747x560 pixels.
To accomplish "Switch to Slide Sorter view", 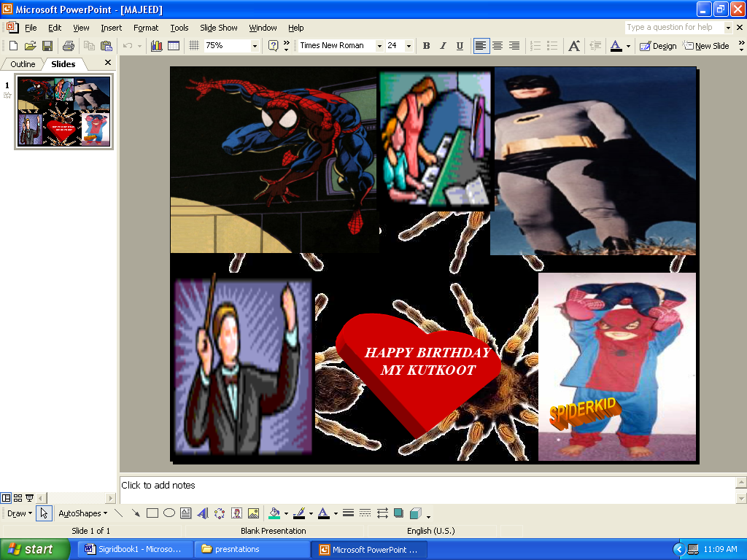I will click(18, 498).
